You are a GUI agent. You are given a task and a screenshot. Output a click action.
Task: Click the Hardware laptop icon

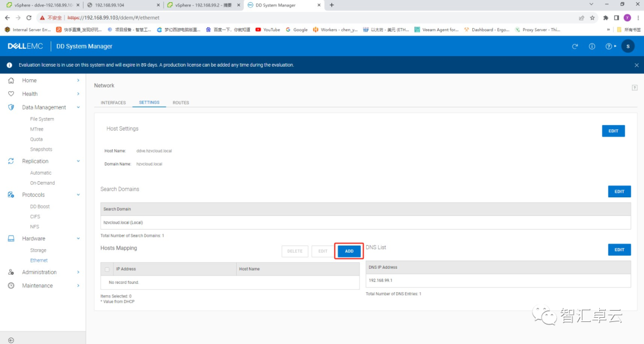click(x=11, y=238)
